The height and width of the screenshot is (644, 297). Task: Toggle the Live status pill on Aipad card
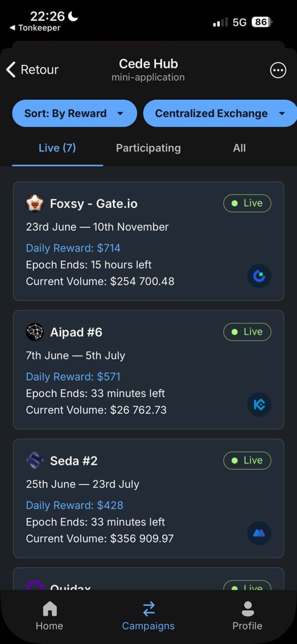pyautogui.click(x=247, y=332)
